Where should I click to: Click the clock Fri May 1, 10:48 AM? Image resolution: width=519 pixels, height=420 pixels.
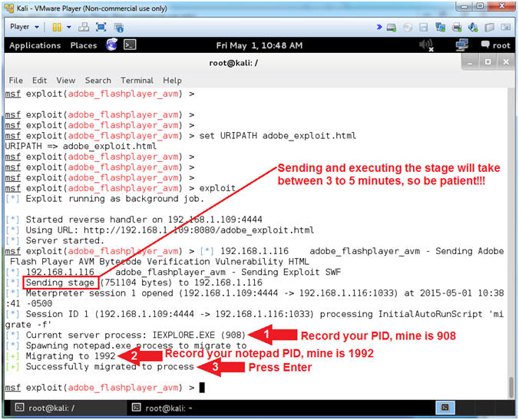point(259,45)
